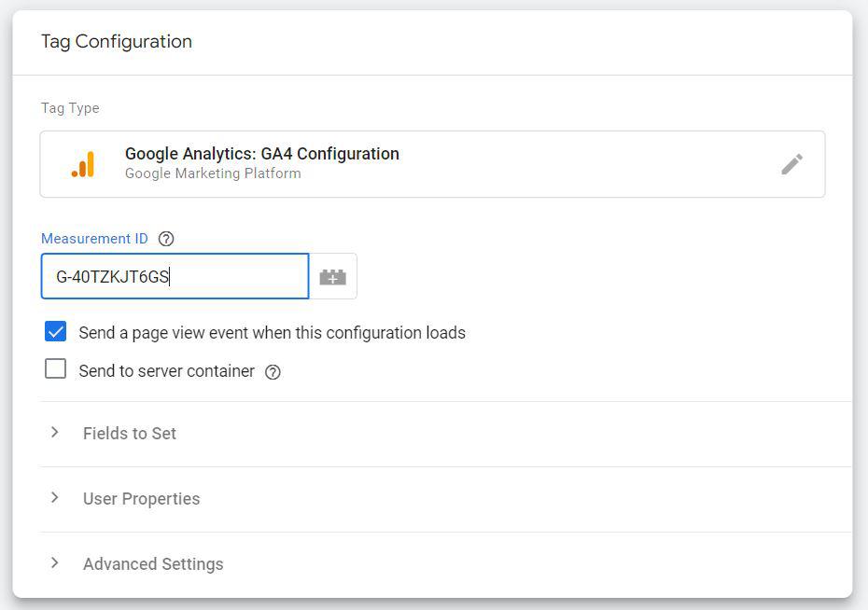Open help for Send to server container
The image size is (868, 610).
click(271, 371)
